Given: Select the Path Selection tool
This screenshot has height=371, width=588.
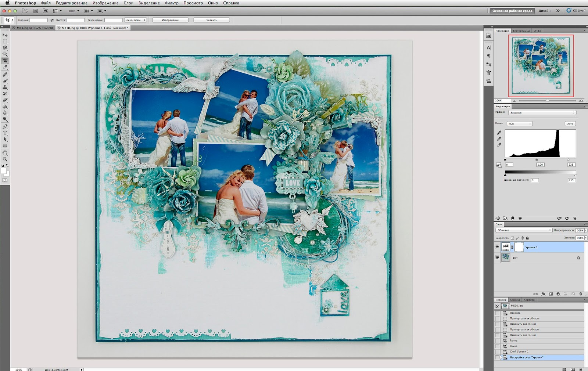Looking at the screenshot, I should coord(5,139).
